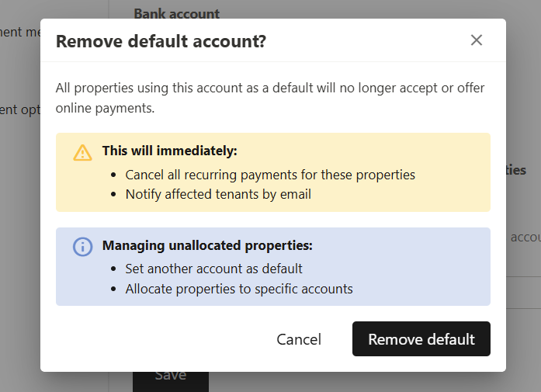This screenshot has height=392, width=541.
Task: Click the words "online payments." in description
Action: point(106,108)
